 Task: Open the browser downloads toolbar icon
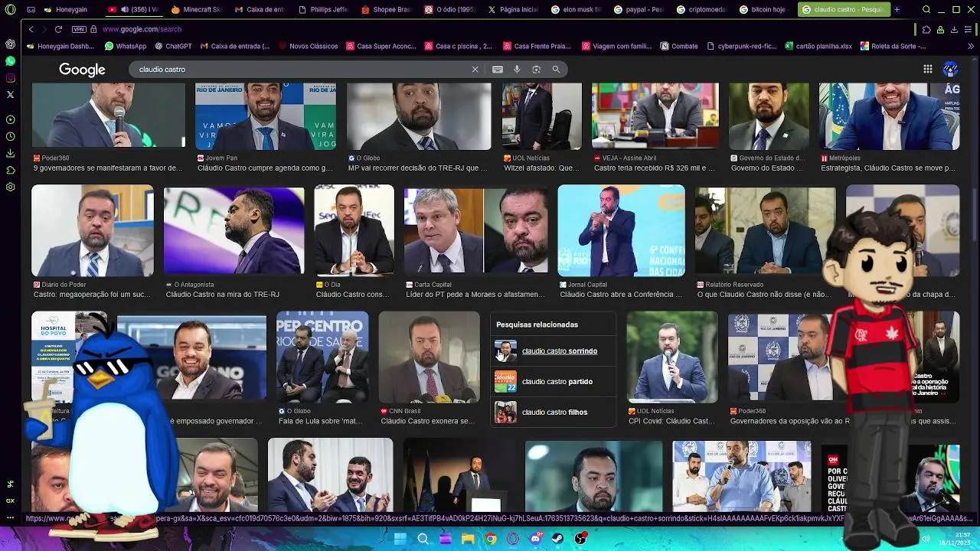tap(954, 29)
